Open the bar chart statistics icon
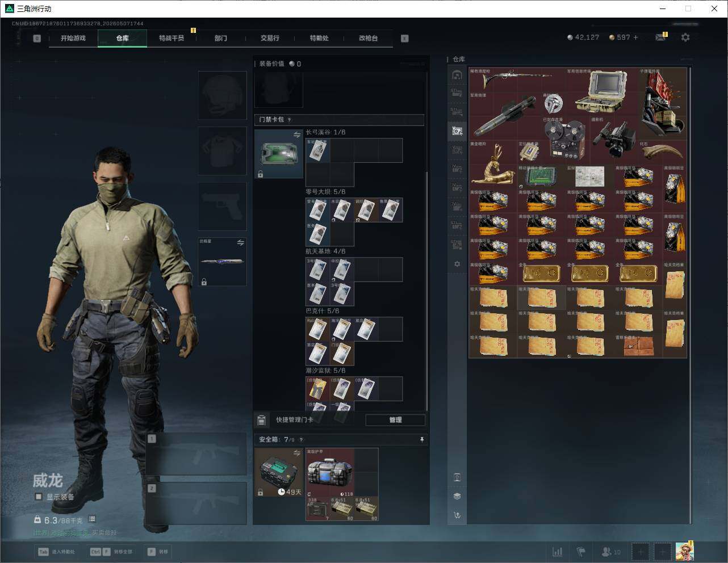The width and height of the screenshot is (728, 563). [557, 552]
